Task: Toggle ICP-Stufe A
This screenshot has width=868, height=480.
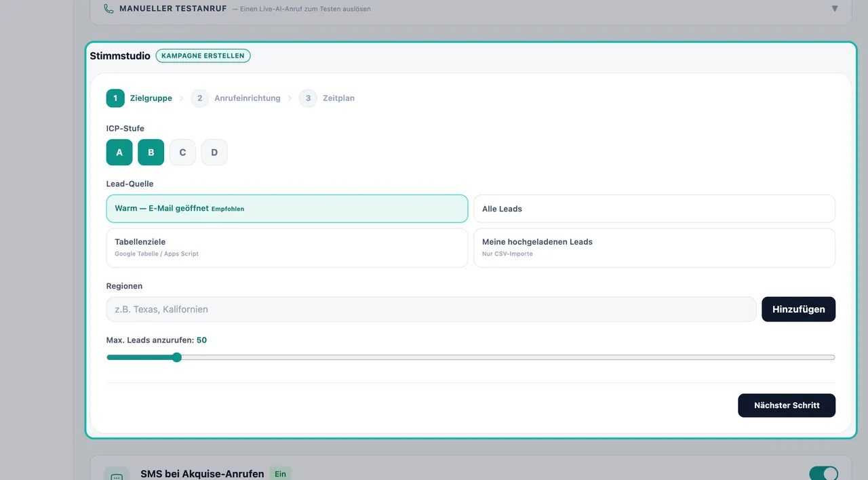Action: tap(119, 153)
